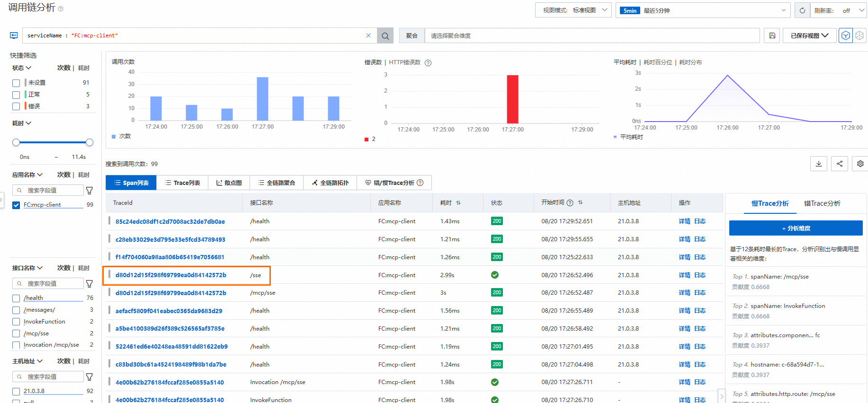The width and height of the screenshot is (868, 403).
Task: Click the right handle of 耗时 slider
Action: coord(89,142)
